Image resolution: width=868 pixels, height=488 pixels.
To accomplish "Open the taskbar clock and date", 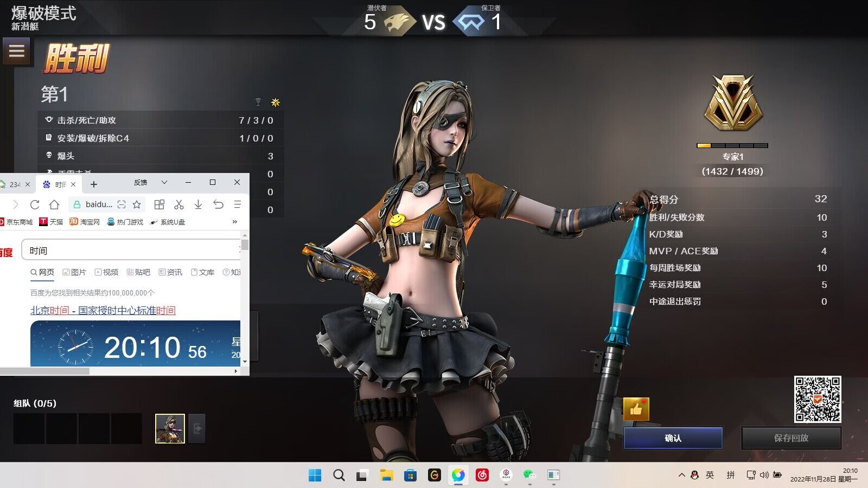I will pos(824,475).
